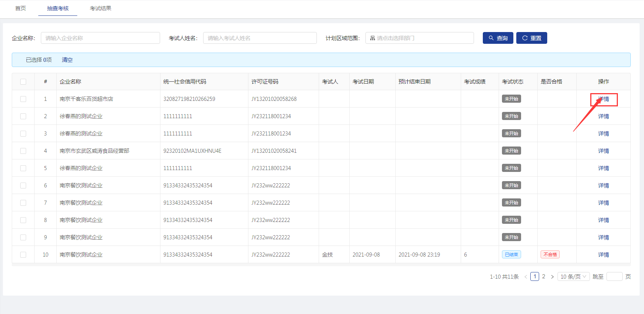Click the 已结束 status tag in row 10

coord(511,255)
